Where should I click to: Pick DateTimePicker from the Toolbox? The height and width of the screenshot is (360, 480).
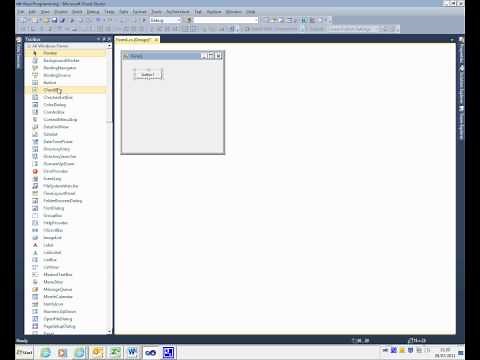[x=66, y=141]
